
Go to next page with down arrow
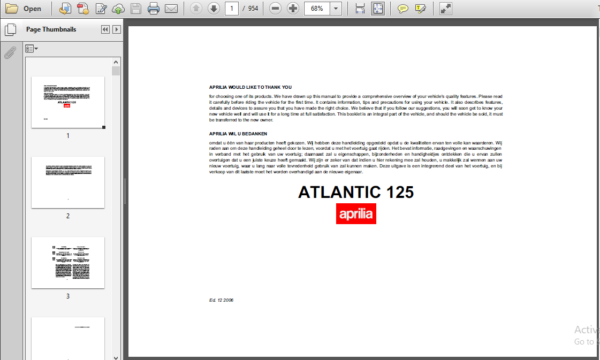(x=214, y=8)
